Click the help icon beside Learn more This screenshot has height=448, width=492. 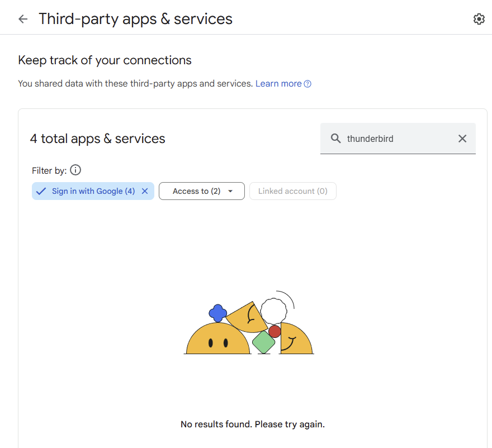pos(307,84)
